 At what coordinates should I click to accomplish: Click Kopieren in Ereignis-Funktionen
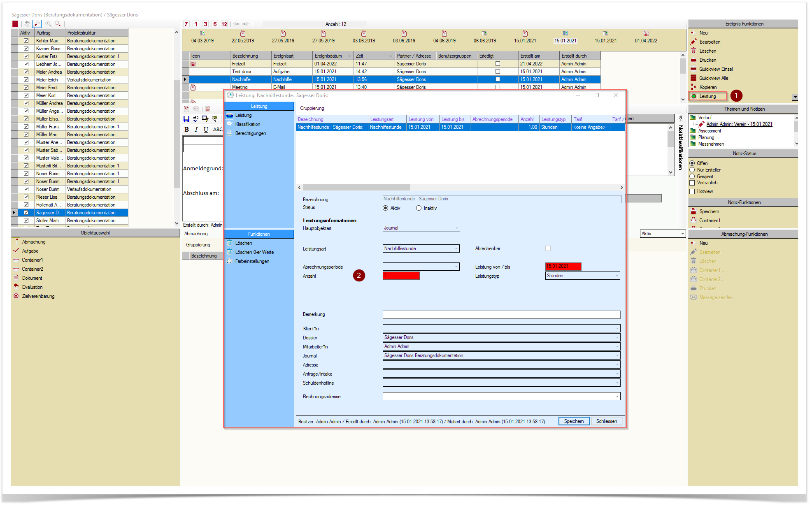point(708,87)
